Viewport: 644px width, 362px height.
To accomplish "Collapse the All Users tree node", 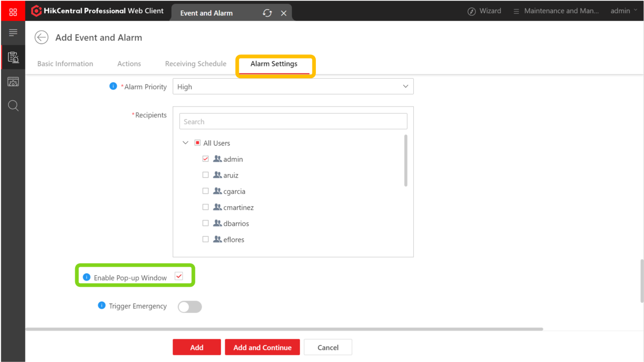I will [185, 143].
